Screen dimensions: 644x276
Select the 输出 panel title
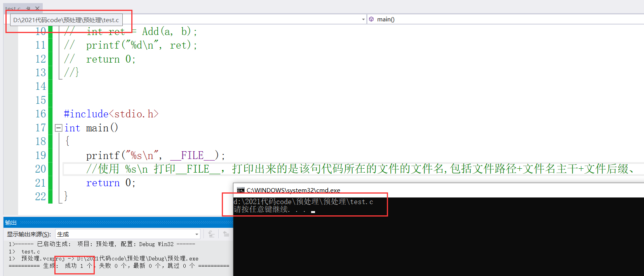[11, 222]
